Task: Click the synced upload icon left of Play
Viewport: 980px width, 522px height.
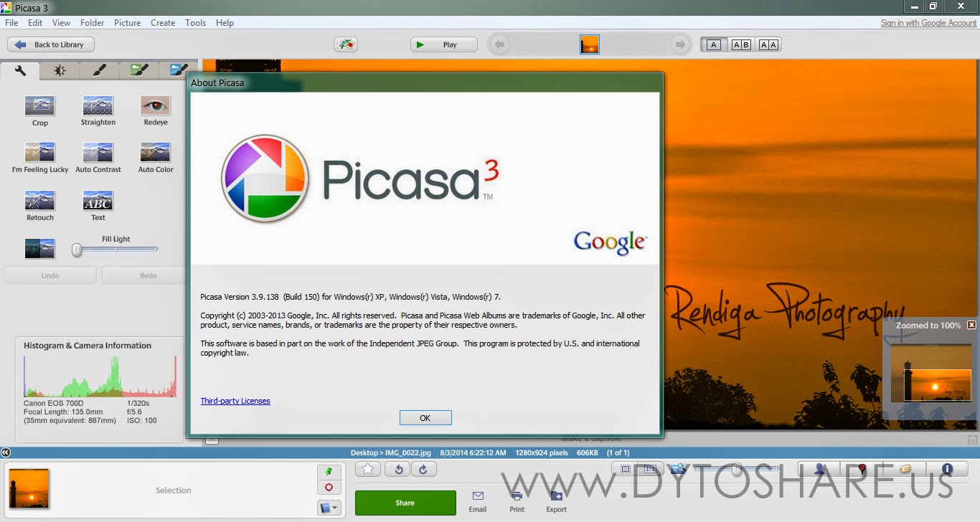Action: tap(346, 44)
